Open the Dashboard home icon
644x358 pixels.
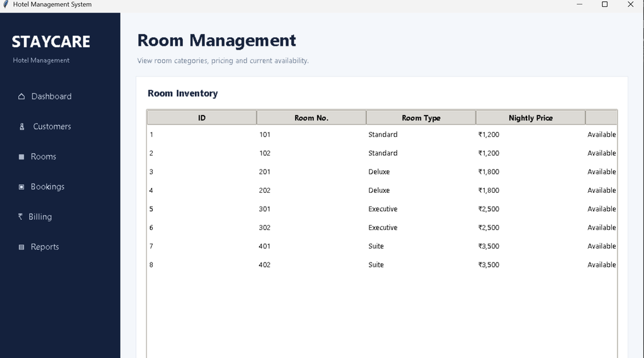point(21,96)
